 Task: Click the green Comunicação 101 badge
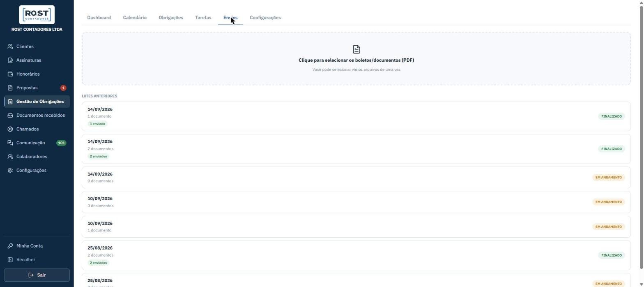coord(61,143)
